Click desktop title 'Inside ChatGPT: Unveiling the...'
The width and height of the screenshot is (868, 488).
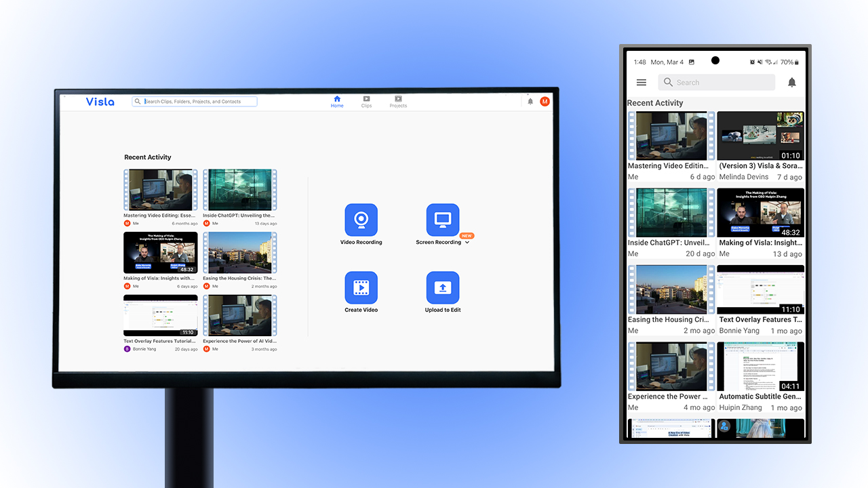point(239,216)
